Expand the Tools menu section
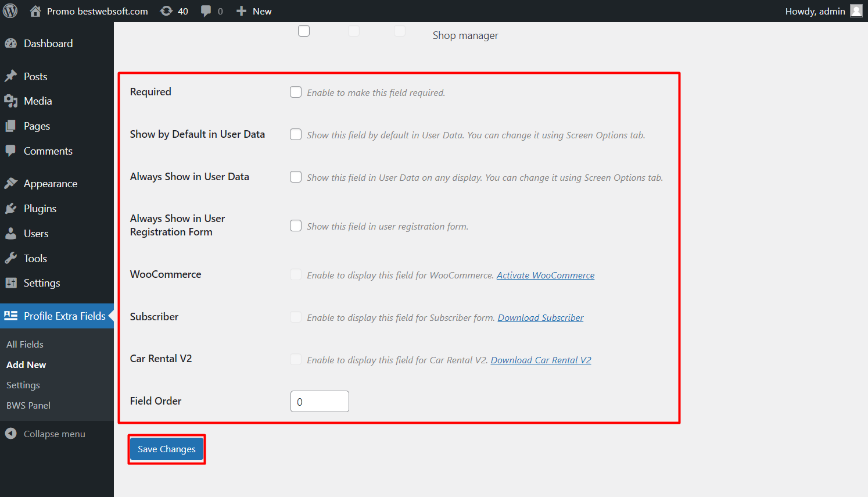 pos(35,258)
